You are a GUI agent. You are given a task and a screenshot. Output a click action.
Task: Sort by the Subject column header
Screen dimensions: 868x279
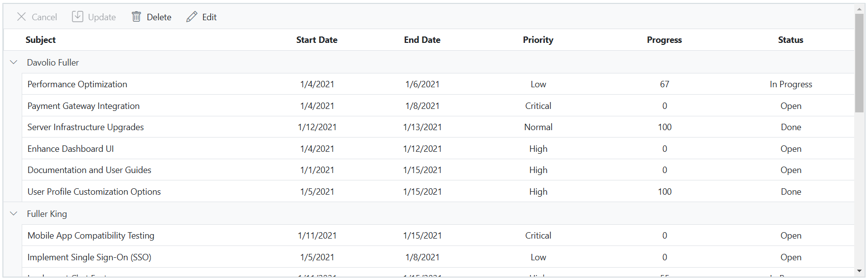[x=40, y=40]
